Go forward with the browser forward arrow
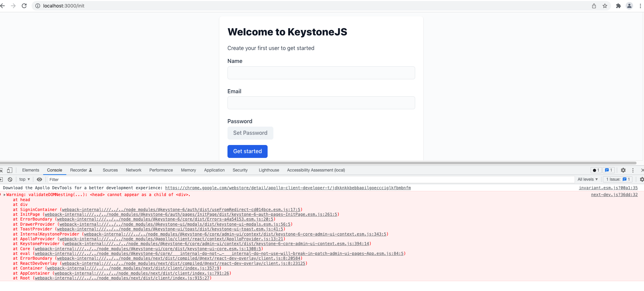The height and width of the screenshot is (291, 644). coord(13,6)
